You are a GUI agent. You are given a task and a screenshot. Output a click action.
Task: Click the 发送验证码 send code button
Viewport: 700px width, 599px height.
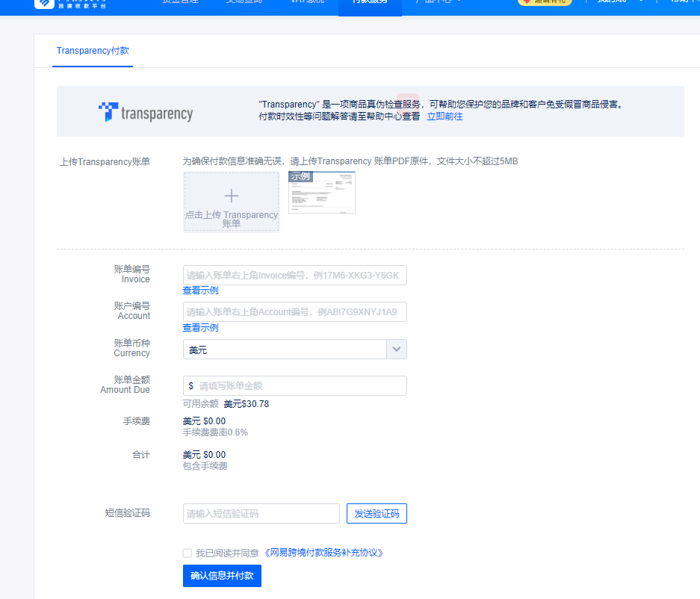click(377, 513)
